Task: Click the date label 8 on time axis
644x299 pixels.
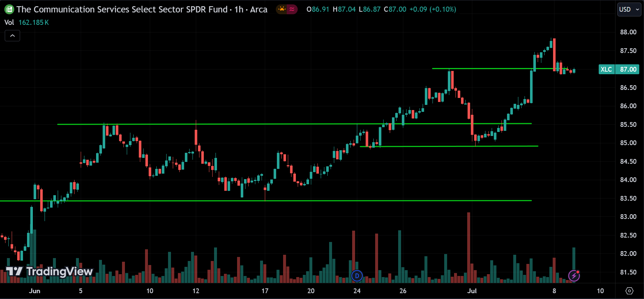Action: pos(554,291)
